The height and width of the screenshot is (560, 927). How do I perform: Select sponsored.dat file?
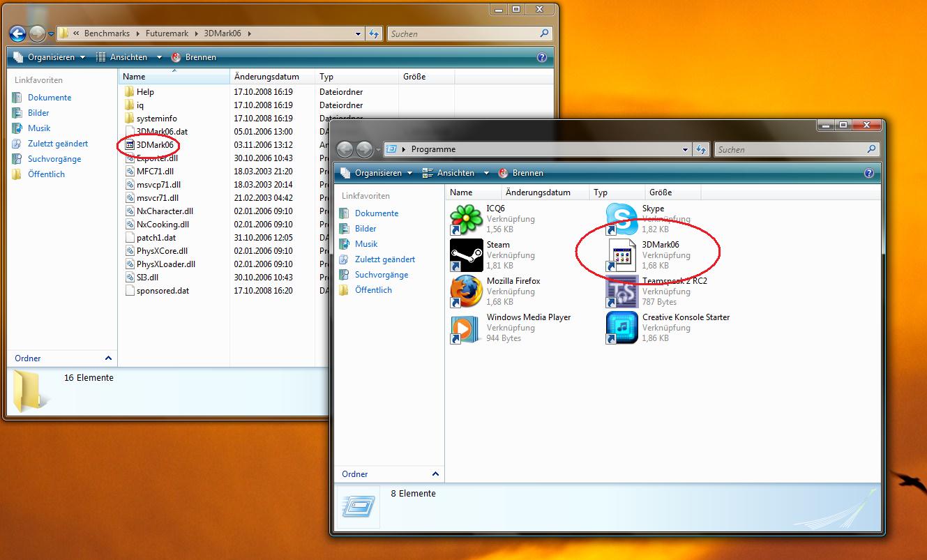[x=157, y=291]
